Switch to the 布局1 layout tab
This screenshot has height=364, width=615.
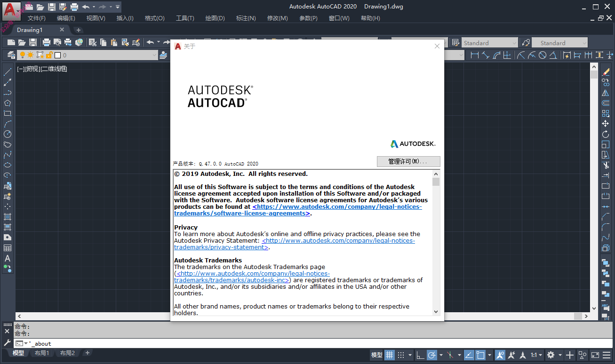tap(42, 353)
